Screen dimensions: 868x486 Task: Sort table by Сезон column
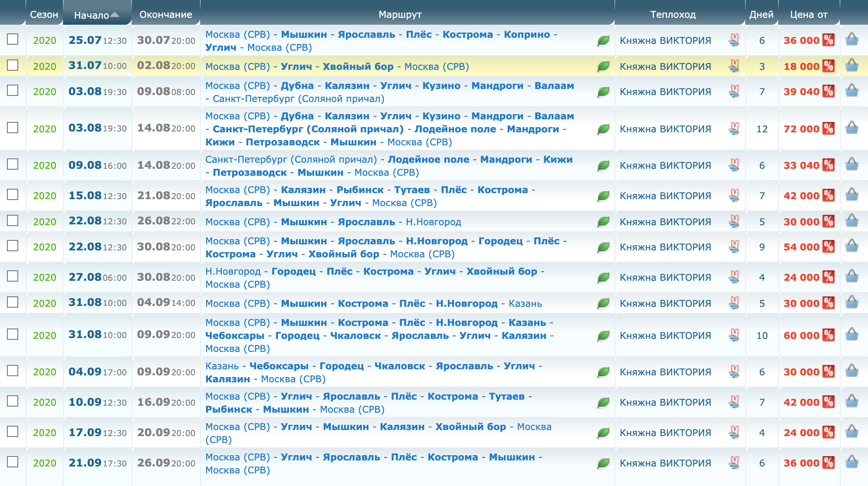point(44,14)
